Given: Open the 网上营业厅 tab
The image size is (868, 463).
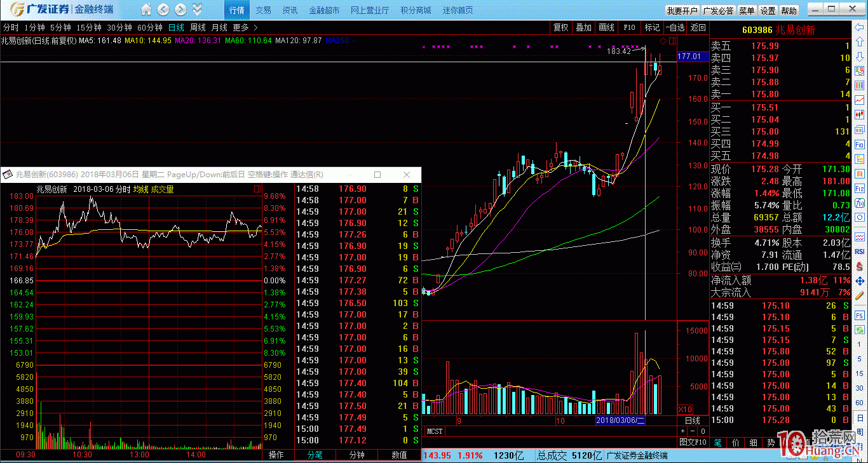Looking at the screenshot, I should pos(370,10).
